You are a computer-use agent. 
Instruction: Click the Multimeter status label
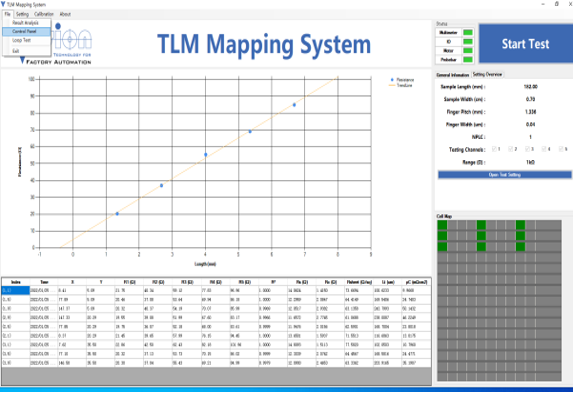click(448, 33)
